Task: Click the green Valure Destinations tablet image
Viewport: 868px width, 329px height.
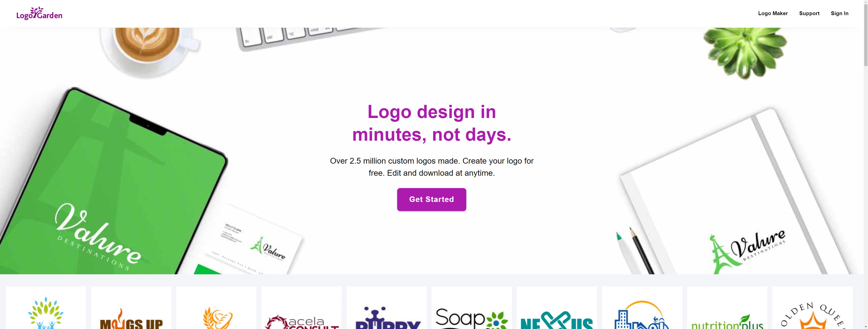Action: pos(111,189)
